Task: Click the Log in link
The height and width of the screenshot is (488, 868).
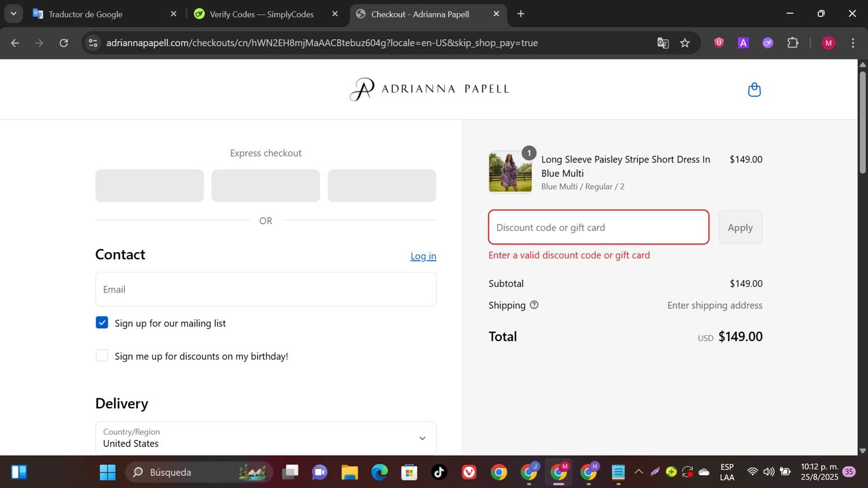Action: pyautogui.click(x=424, y=256)
